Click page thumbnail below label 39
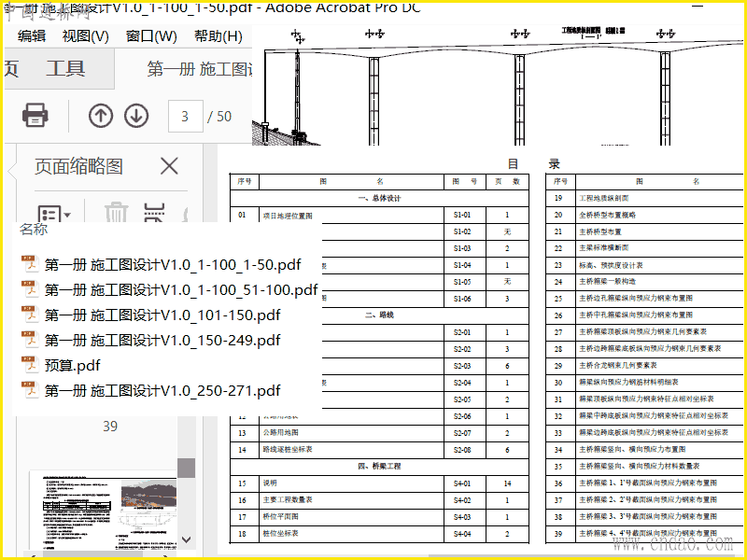The width and height of the screenshot is (747, 560). pyautogui.click(x=103, y=510)
